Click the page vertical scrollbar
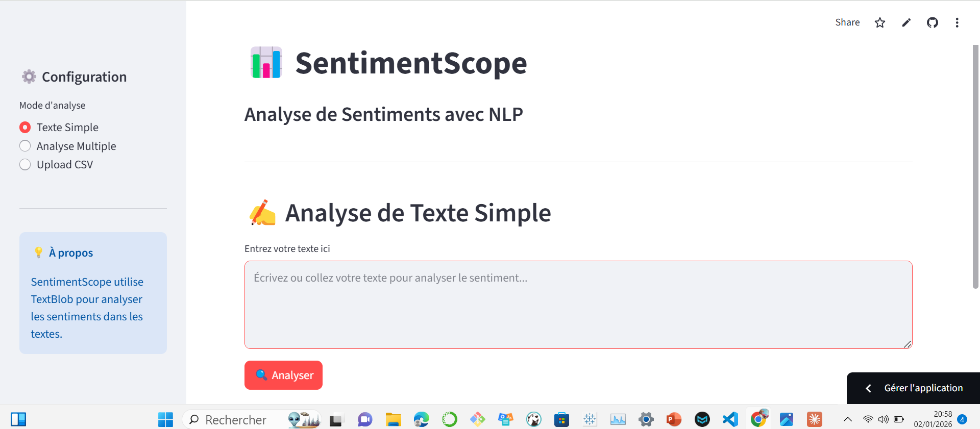The height and width of the screenshot is (429, 980). tap(975, 166)
